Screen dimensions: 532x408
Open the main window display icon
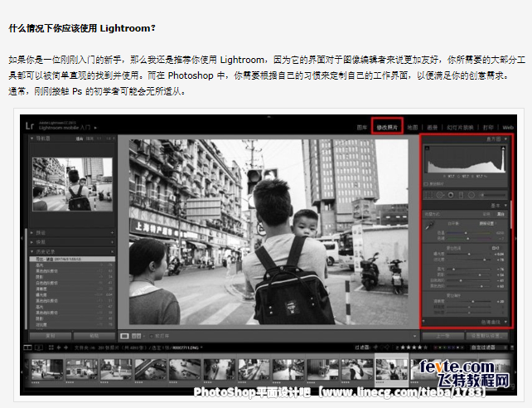pos(27,347)
